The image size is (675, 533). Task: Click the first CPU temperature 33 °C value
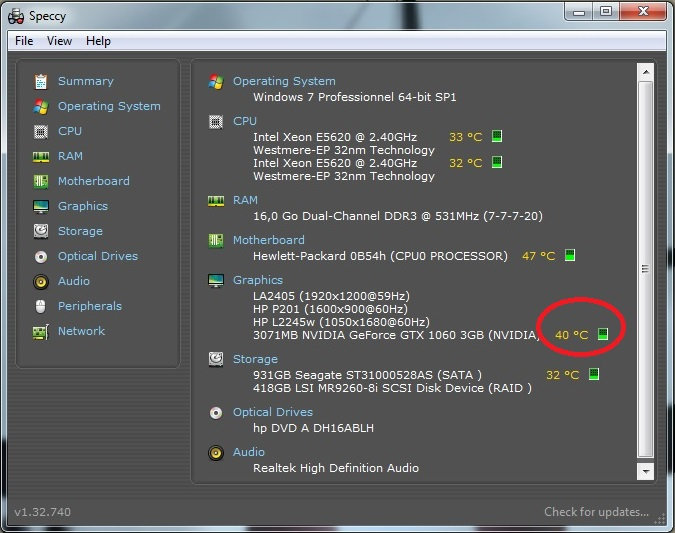465,137
